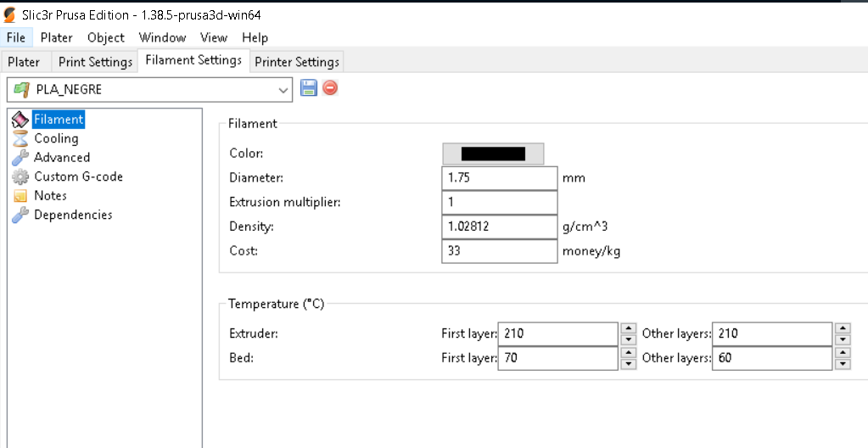This screenshot has width=868, height=448.
Task: Click the green flag icon in preset selector
Action: [x=21, y=89]
